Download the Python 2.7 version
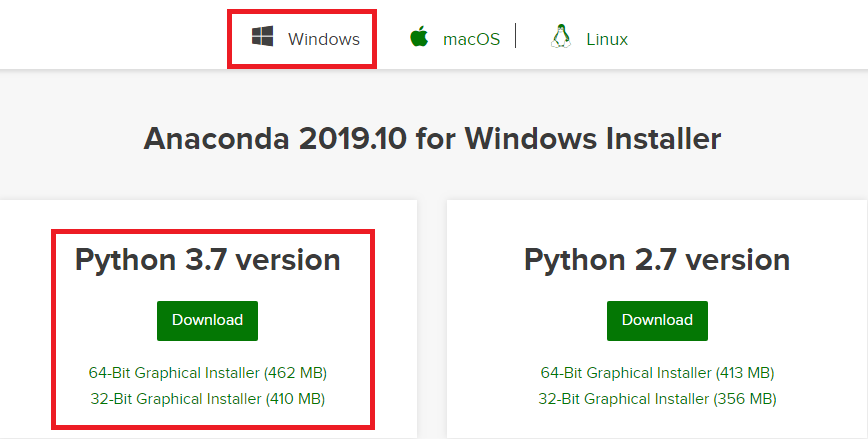Screen dimensions: 868x439 [657, 321]
